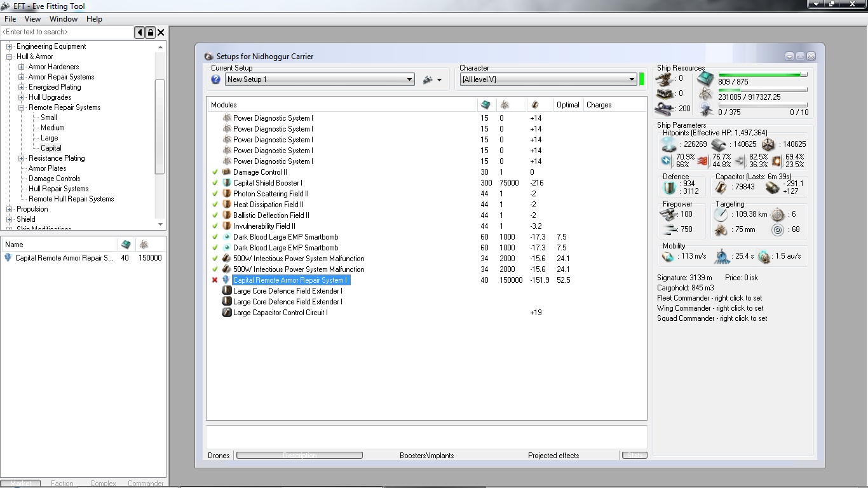Toggle Photon Scattering Field II active checkmark
The width and height of the screenshot is (868, 488).
[215, 194]
